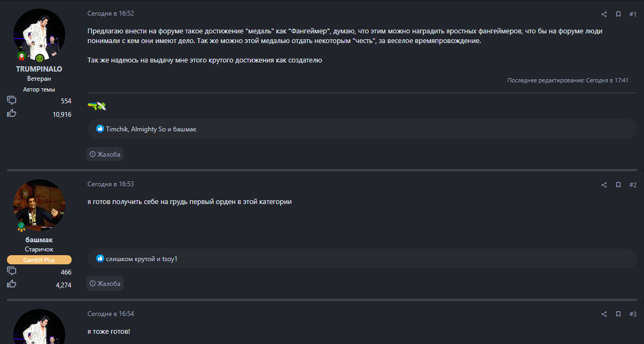The width and height of the screenshot is (644, 344).
Task: Click blue like icon under second post
Action: pyautogui.click(x=100, y=259)
